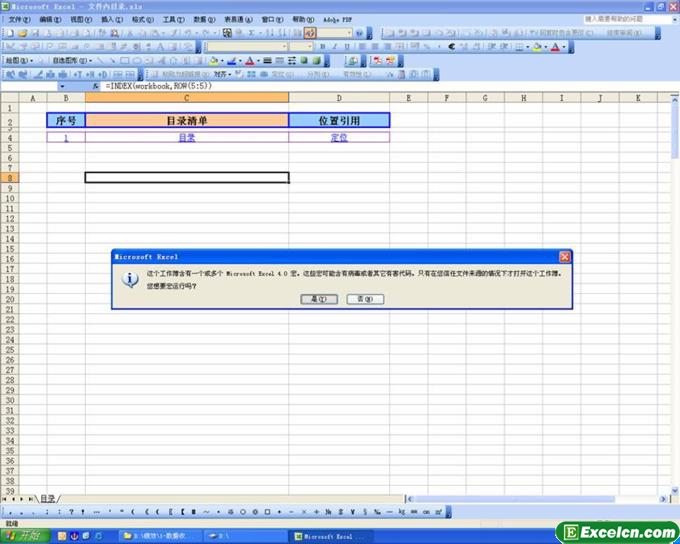The image size is (680, 544).
Task: Click the New workbook icon
Action: point(8,33)
